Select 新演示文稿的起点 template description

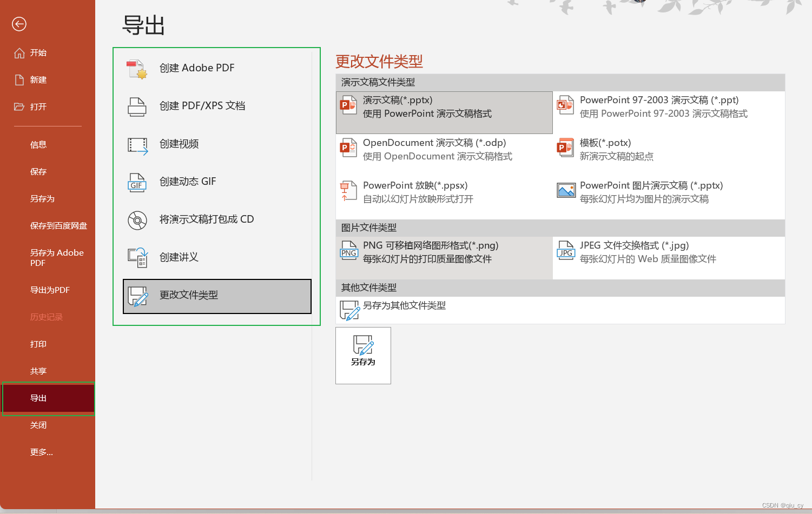pyautogui.click(x=617, y=157)
